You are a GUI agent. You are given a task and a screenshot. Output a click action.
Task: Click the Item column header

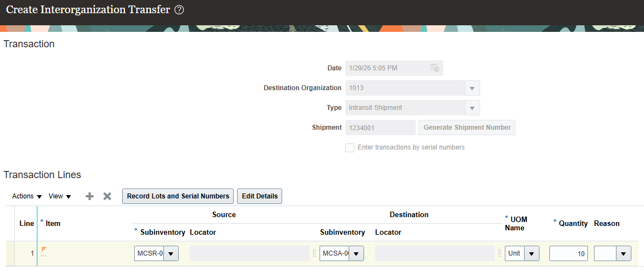pos(53,223)
